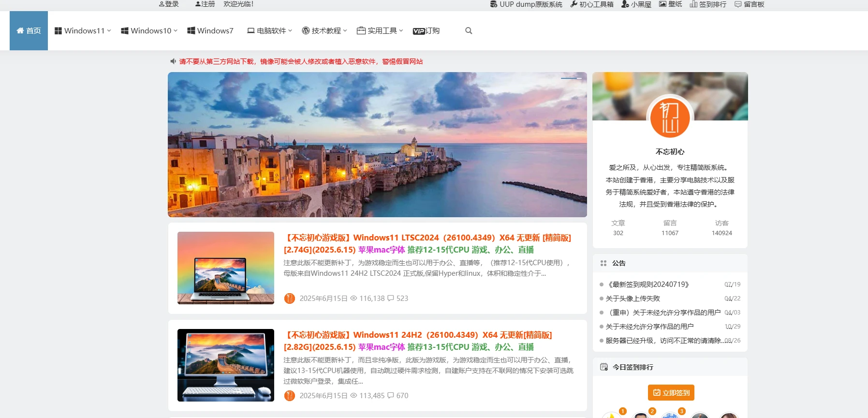Expand the 电脑软件 dropdown menu
This screenshot has height=418, width=868.
click(x=269, y=30)
